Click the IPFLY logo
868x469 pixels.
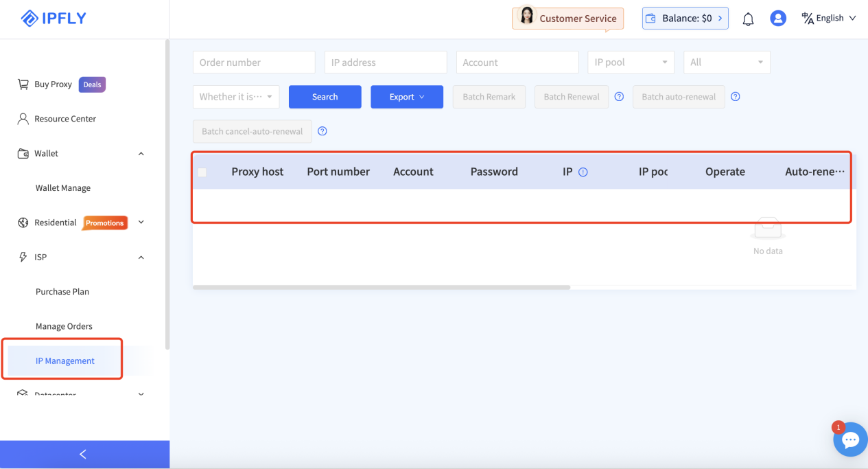[54, 19]
